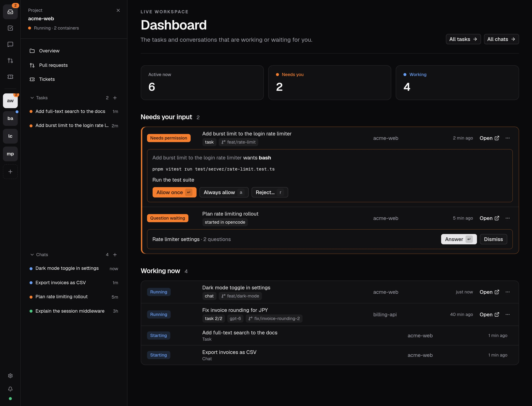Click the Reject… button
Image resolution: width=532 pixels, height=406 pixels.
[x=270, y=192]
